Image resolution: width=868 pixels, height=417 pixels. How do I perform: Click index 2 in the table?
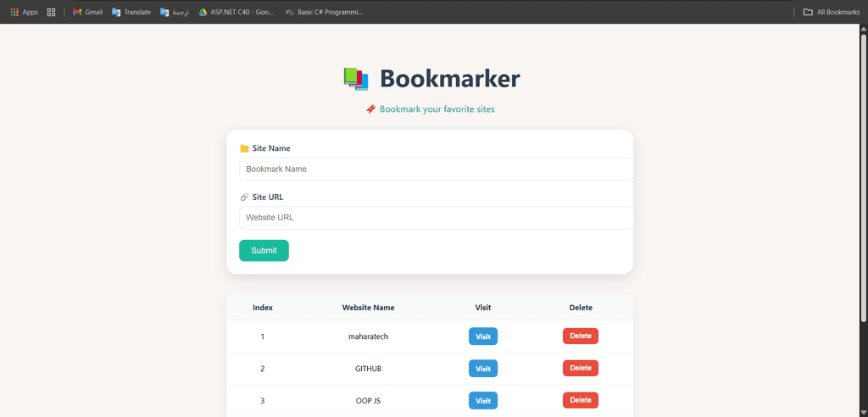coord(263,369)
